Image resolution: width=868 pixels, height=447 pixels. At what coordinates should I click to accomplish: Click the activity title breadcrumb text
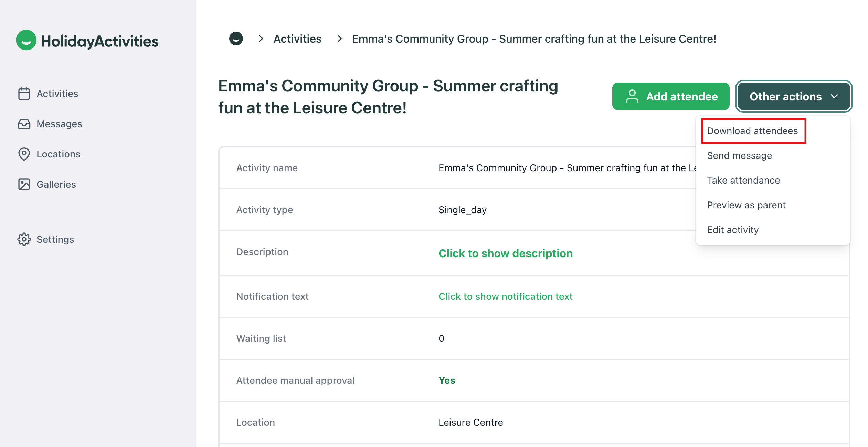(x=534, y=39)
